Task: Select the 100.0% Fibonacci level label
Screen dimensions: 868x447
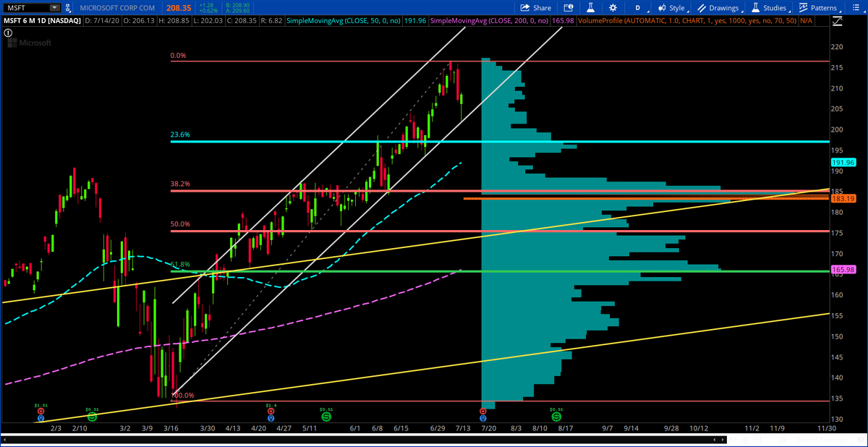Action: point(182,396)
